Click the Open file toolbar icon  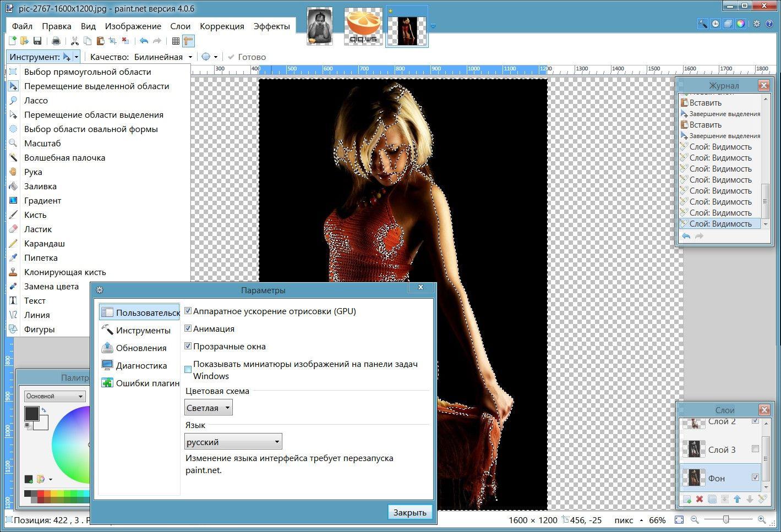tap(24, 41)
